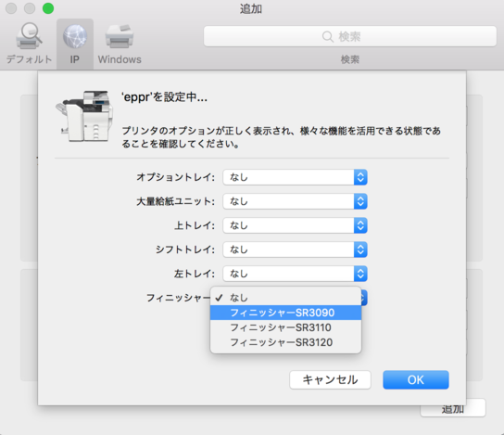Open the オプショントレイ dropdown

coord(295,177)
